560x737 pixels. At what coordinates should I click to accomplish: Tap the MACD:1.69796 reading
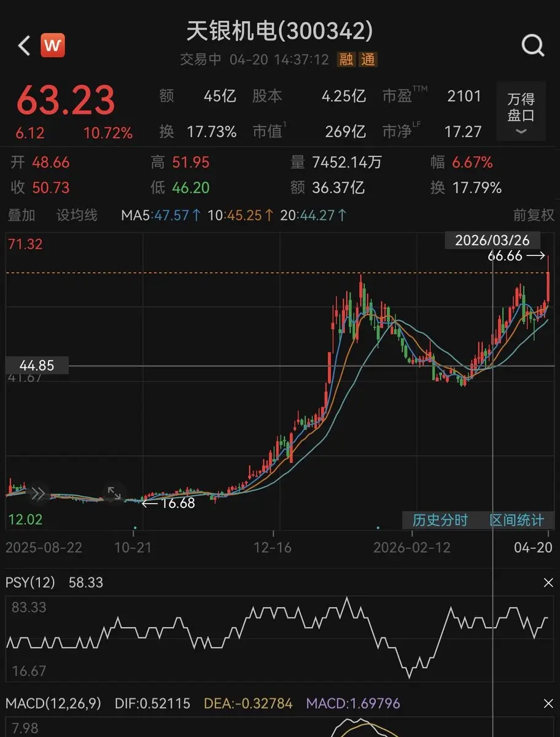point(352,703)
